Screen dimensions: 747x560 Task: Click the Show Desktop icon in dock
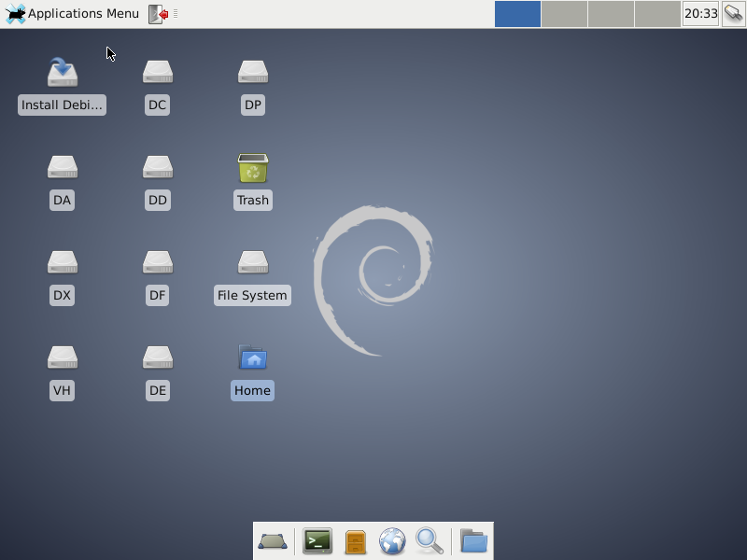pyautogui.click(x=273, y=541)
